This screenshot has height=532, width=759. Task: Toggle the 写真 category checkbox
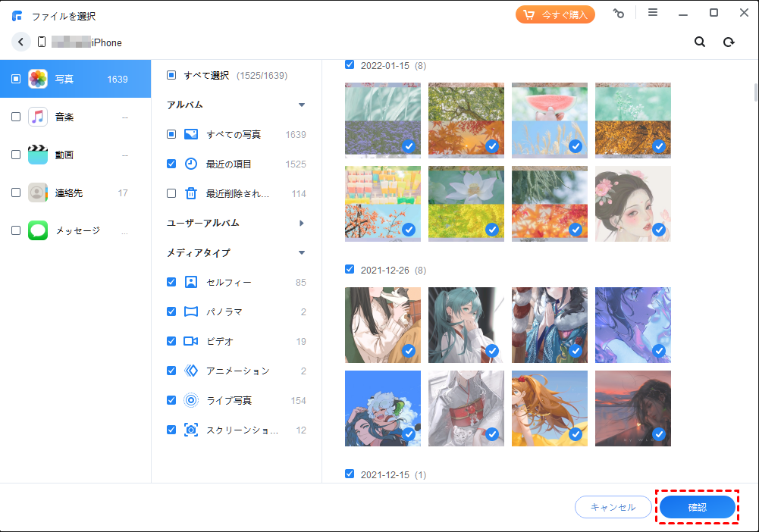16,79
